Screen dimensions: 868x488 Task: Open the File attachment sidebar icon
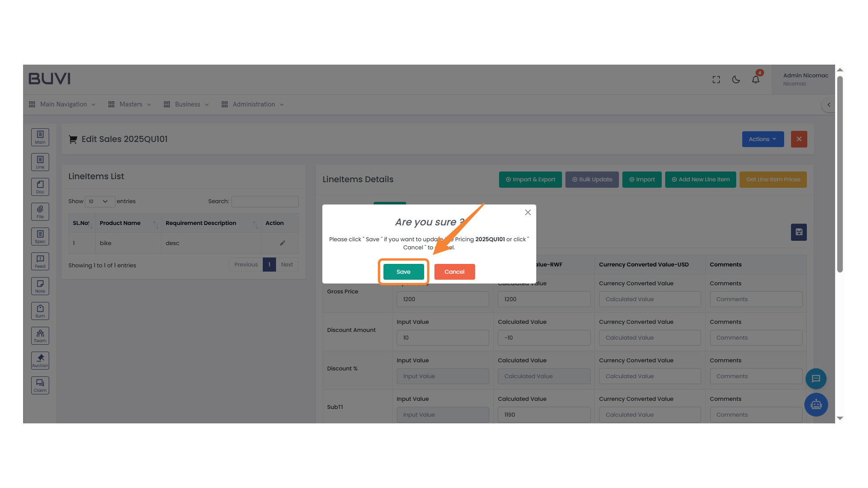[x=40, y=211]
